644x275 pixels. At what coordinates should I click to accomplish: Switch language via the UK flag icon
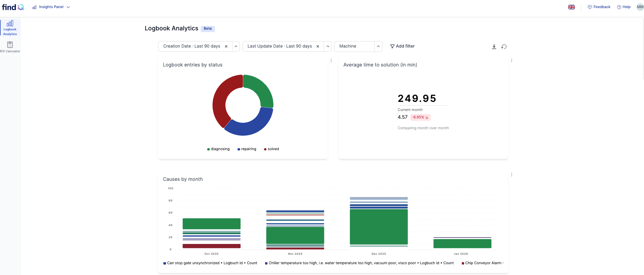click(x=572, y=7)
